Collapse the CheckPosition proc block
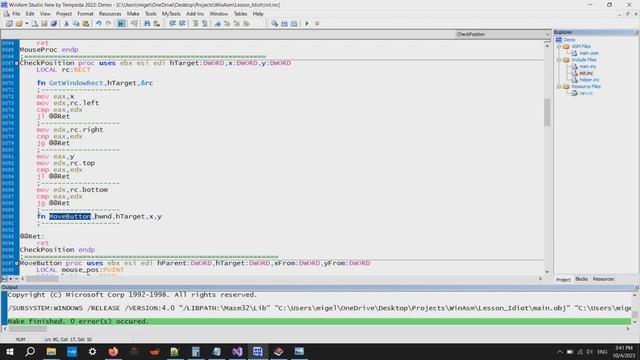 [x=17, y=63]
